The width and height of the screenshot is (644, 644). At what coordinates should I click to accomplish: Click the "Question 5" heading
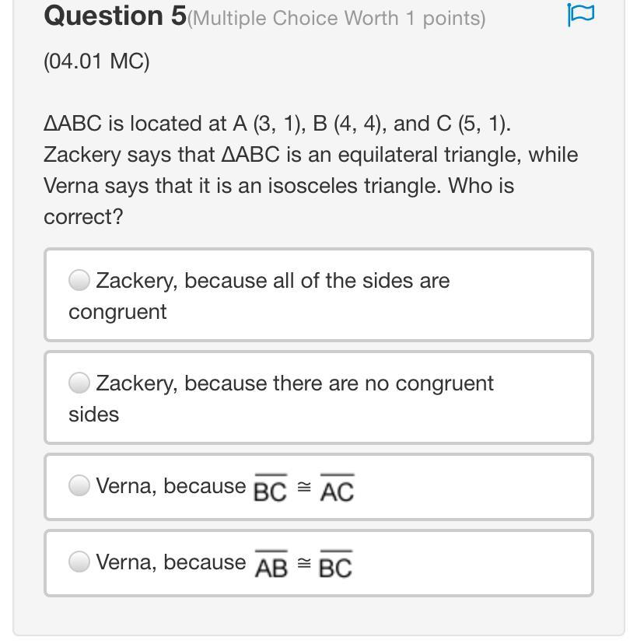115,16
